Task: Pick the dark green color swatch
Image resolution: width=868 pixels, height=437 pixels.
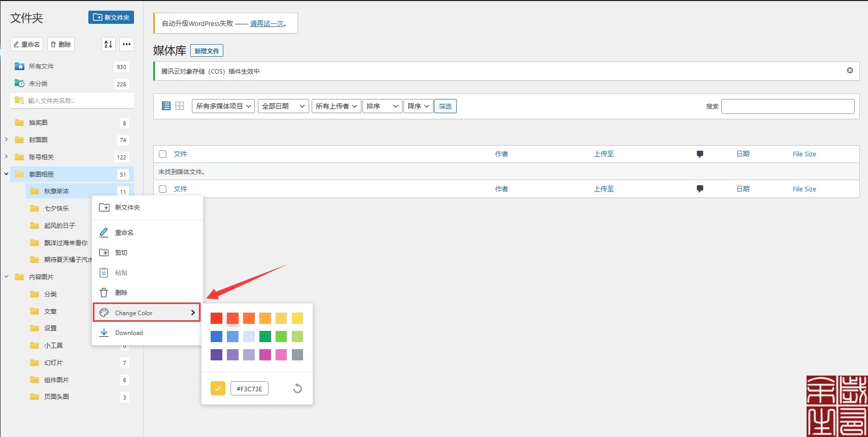Action: pos(265,337)
